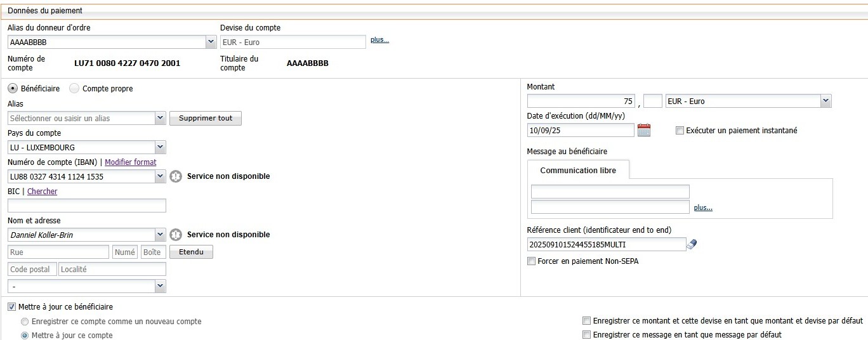Uncheck Mettre à jour ce bénéficiaire
This screenshot has height=340, width=868.
pyautogui.click(x=12, y=307)
